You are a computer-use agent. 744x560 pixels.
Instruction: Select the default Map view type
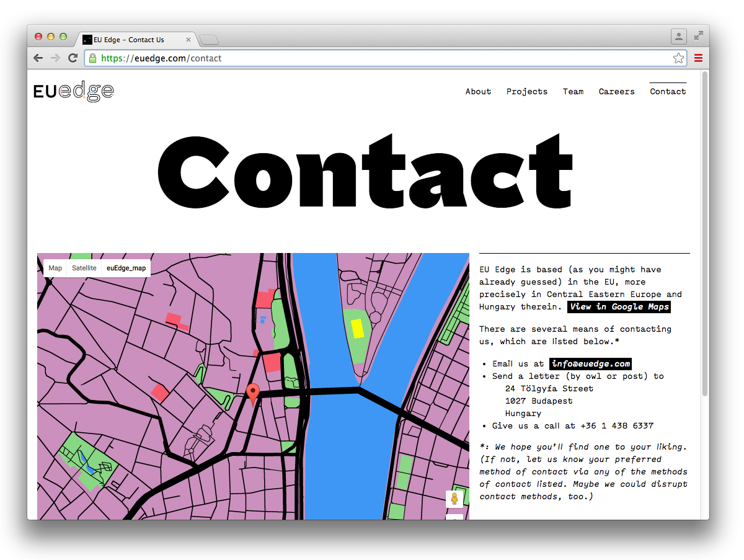[55, 268]
